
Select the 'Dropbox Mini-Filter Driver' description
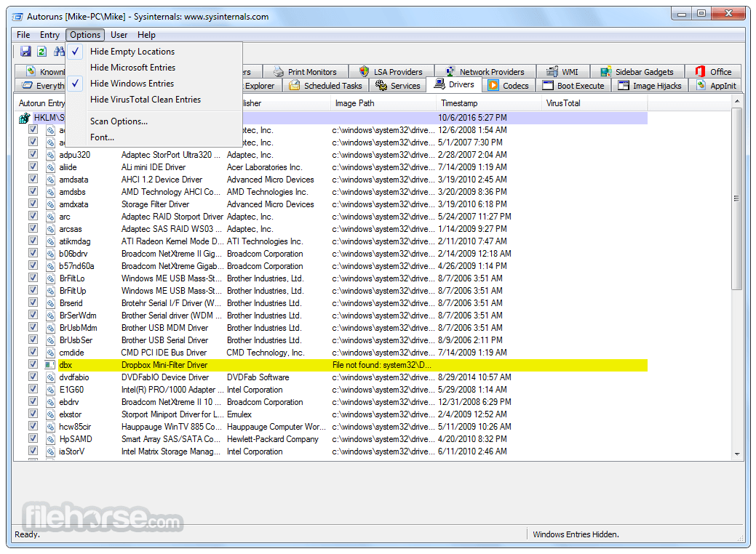coord(164,365)
